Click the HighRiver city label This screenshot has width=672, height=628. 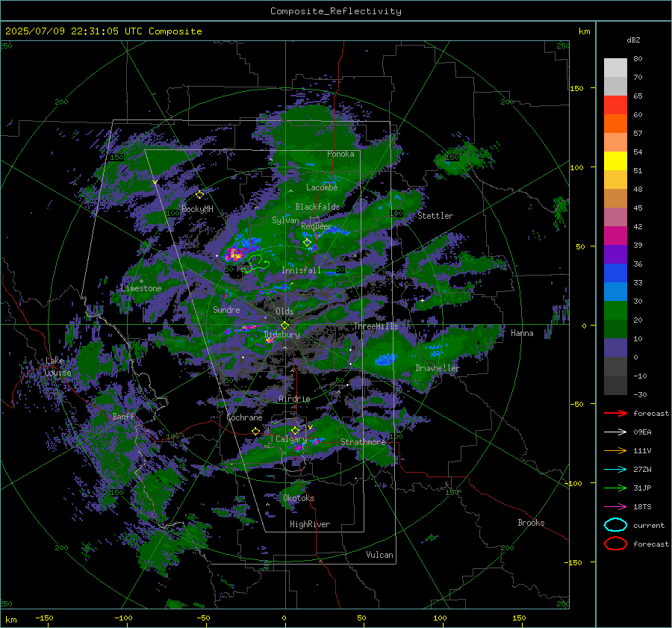310,524
